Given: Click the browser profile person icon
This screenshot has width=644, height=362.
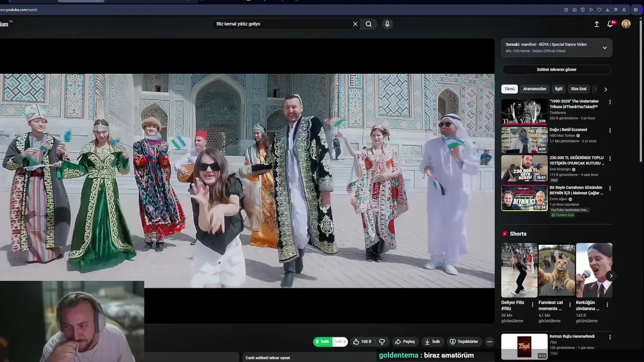Looking at the screenshot, I should [624, 10].
